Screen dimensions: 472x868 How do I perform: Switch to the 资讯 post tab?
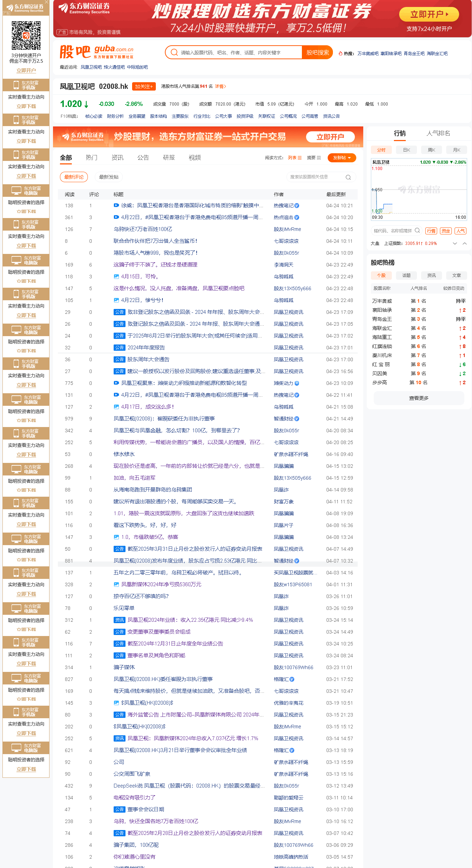[x=117, y=158]
